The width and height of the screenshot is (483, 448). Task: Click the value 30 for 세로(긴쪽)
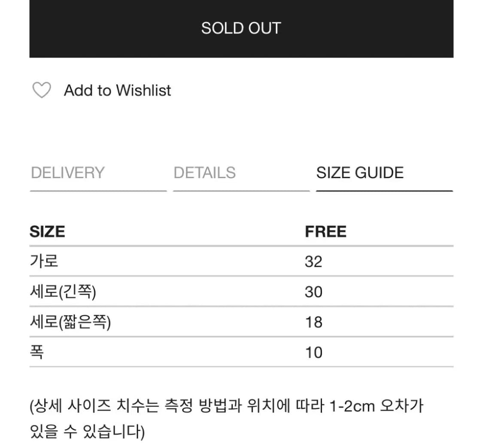click(314, 292)
